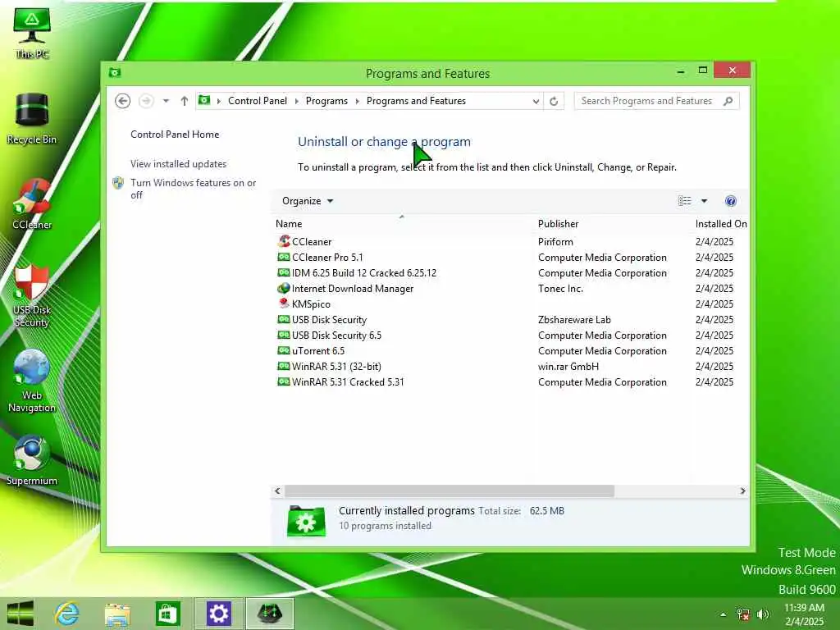Image resolution: width=840 pixels, height=630 pixels.
Task: Open the Recycle Bin desktop icon
Action: pos(32,119)
